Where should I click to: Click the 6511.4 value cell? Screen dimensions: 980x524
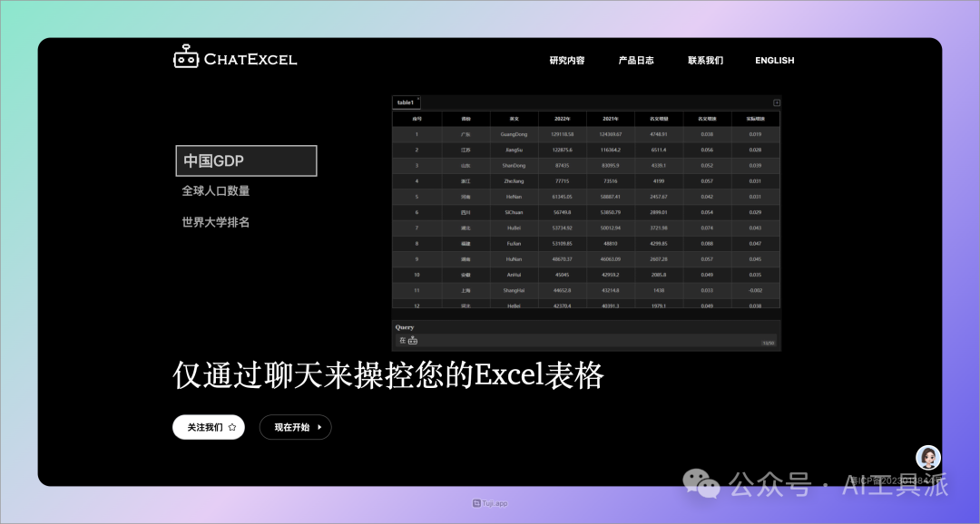[659, 150]
